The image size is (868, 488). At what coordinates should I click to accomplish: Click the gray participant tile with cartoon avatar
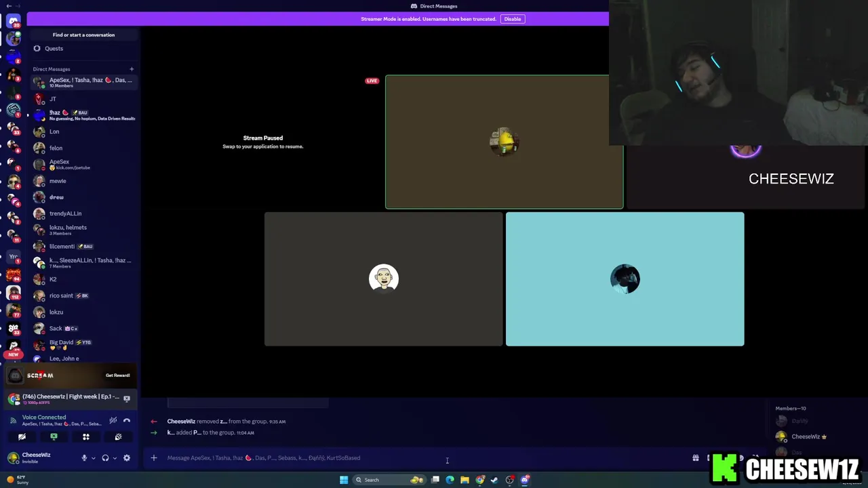(384, 279)
